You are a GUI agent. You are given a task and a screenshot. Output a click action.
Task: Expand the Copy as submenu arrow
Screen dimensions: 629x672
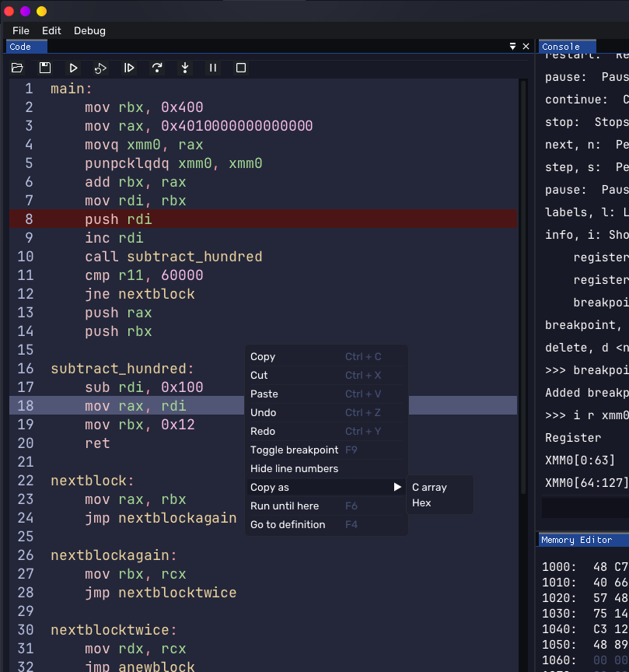[x=397, y=488]
